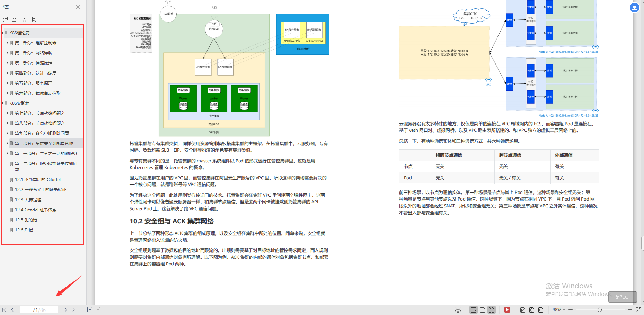The height and width of the screenshot is (315, 644).
Task: Click table header 跨节点通信
Action: pos(510,155)
